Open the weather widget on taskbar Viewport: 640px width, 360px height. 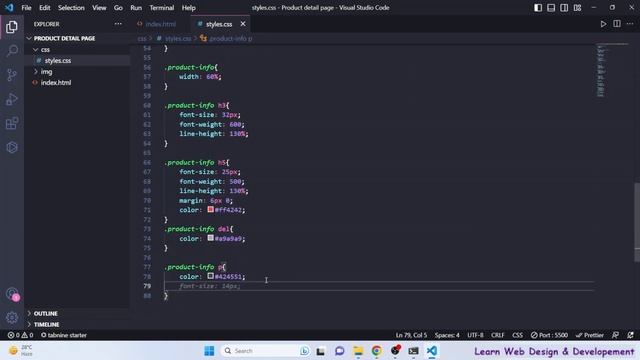[21, 351]
